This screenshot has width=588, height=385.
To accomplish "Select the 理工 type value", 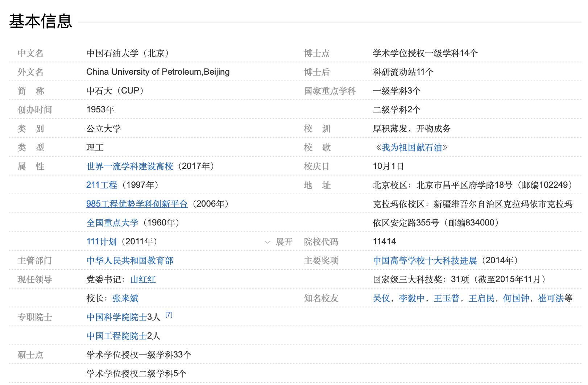I will (95, 148).
